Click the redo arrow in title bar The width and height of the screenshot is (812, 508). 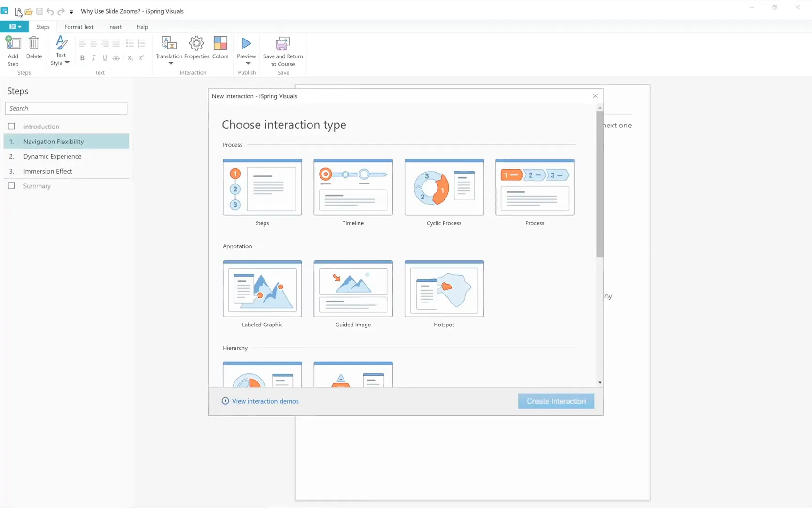(61, 11)
